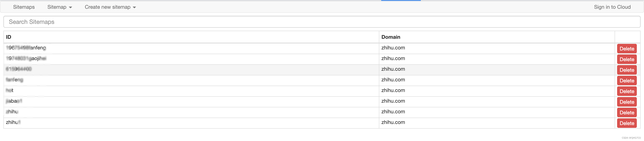The height and width of the screenshot is (141, 644).
Task: Click the Domain column header
Action: (x=391, y=37)
